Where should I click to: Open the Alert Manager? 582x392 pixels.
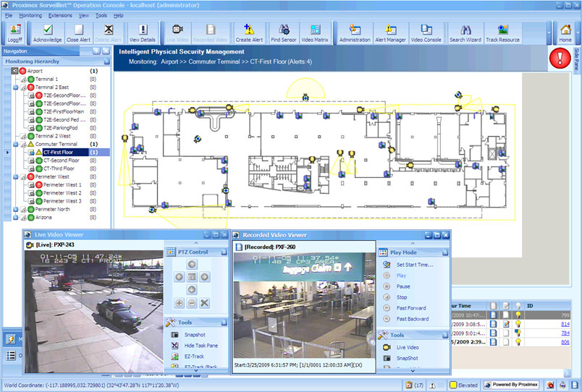tap(389, 33)
